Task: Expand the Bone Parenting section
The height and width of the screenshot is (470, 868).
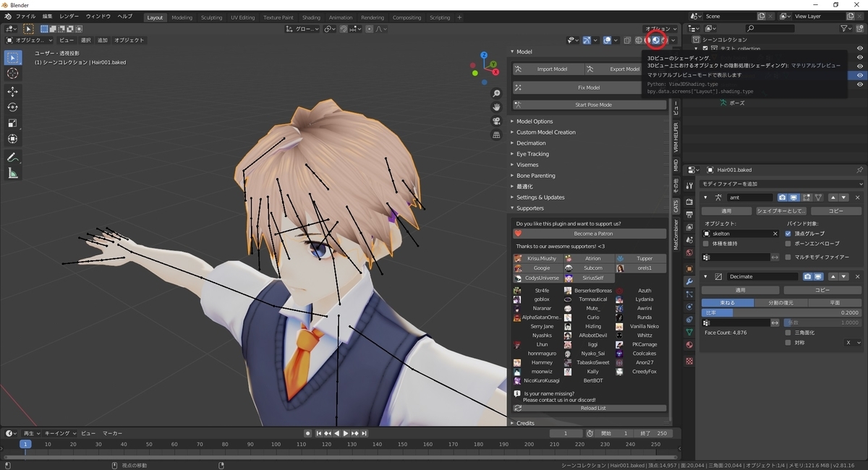Action: click(x=536, y=176)
